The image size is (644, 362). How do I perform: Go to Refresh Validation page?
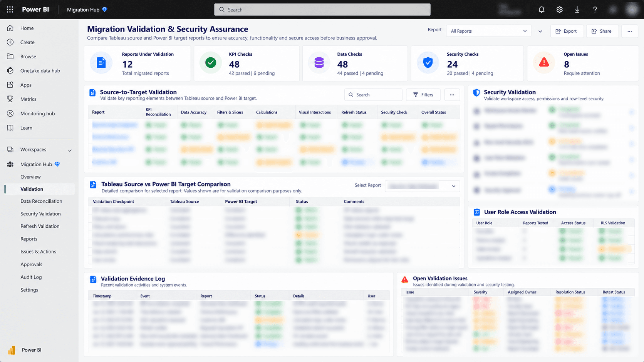point(40,226)
